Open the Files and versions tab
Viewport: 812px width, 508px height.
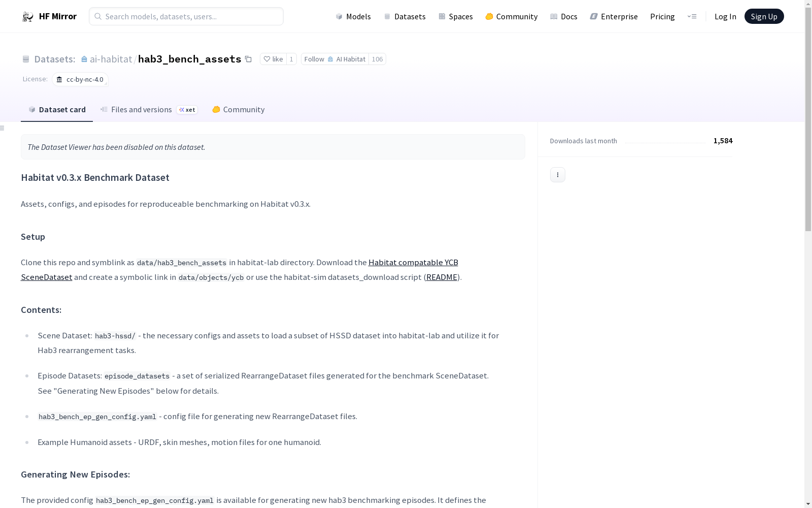149,110
